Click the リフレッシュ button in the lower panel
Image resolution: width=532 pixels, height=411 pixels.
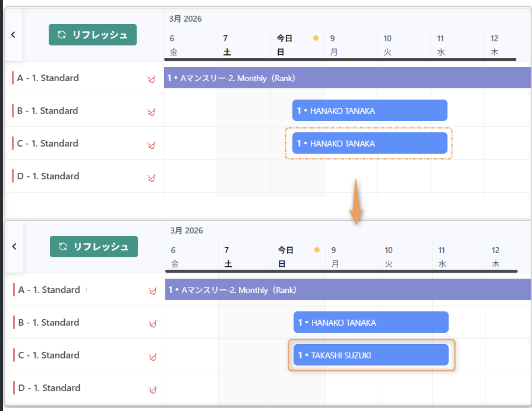94,246
